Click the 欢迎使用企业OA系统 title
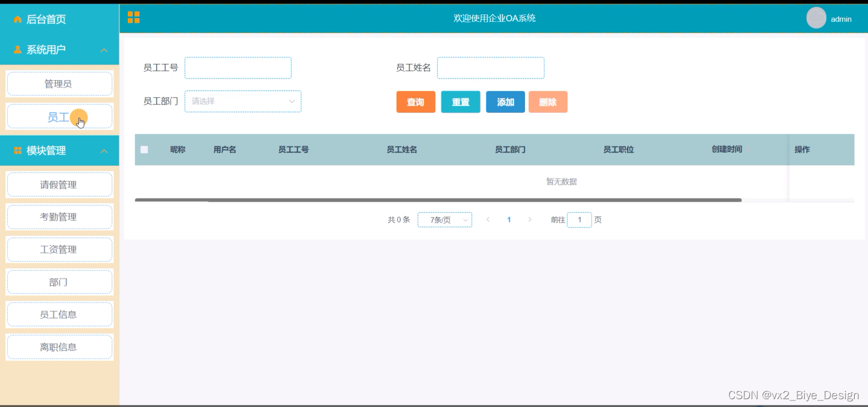Viewport: 868px width, 407px height. coord(495,18)
